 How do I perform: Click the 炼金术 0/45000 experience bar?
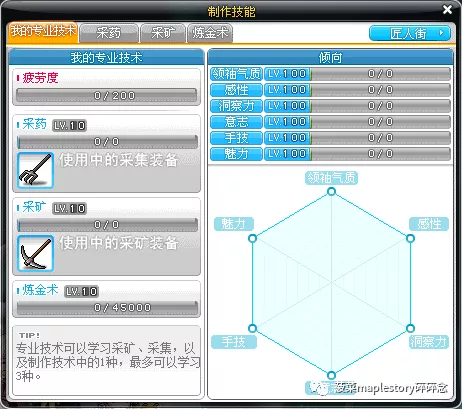click(107, 307)
